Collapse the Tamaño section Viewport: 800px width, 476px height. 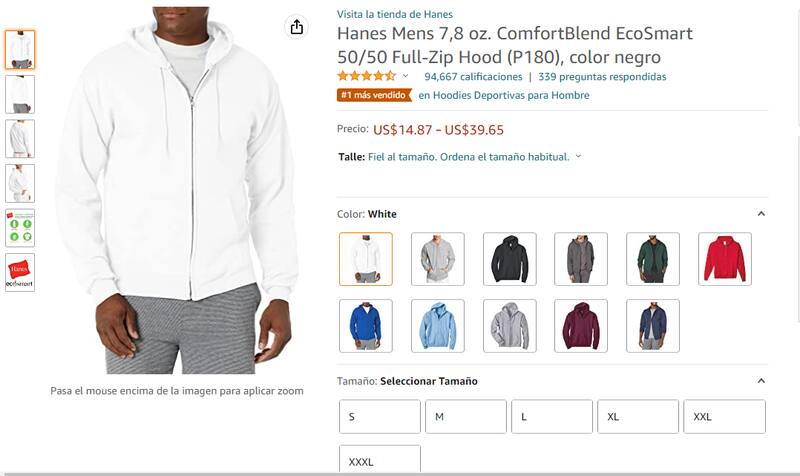(x=761, y=381)
